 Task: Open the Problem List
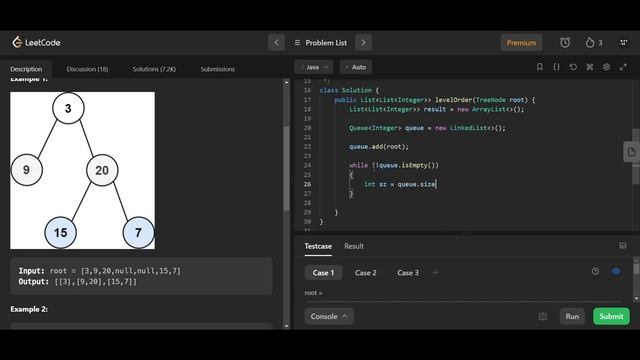[320, 42]
